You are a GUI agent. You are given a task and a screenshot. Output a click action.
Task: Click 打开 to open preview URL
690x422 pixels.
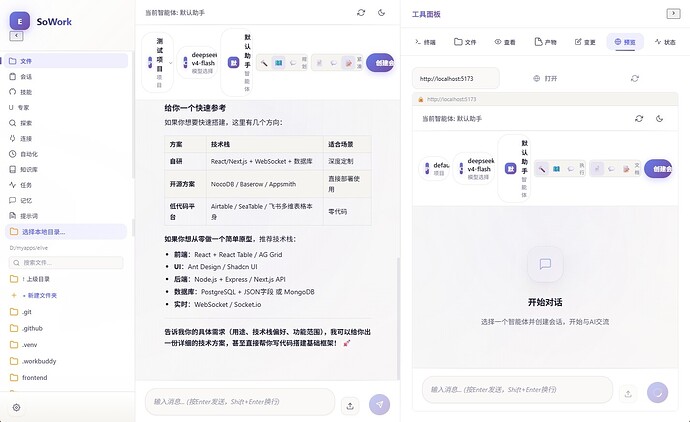545,79
